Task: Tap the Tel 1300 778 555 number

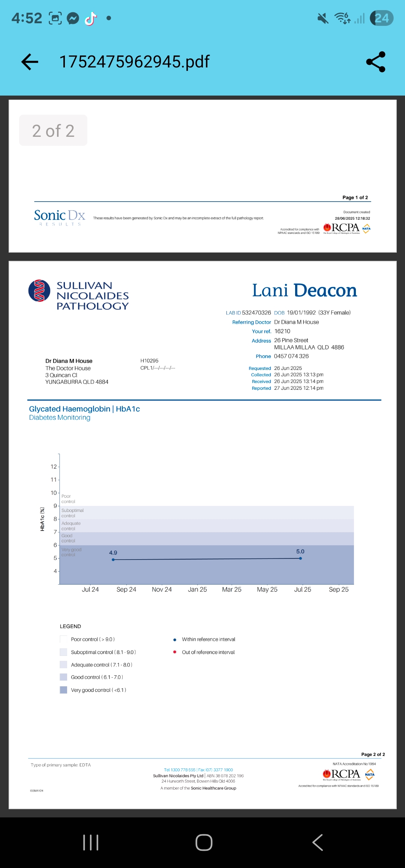Action: [180, 770]
